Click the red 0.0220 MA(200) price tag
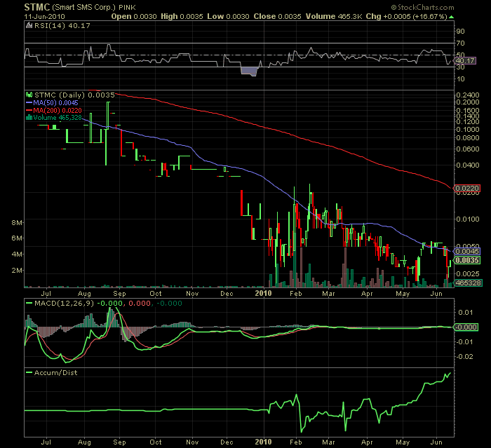Viewport: 491px width, 448px height. [464, 189]
